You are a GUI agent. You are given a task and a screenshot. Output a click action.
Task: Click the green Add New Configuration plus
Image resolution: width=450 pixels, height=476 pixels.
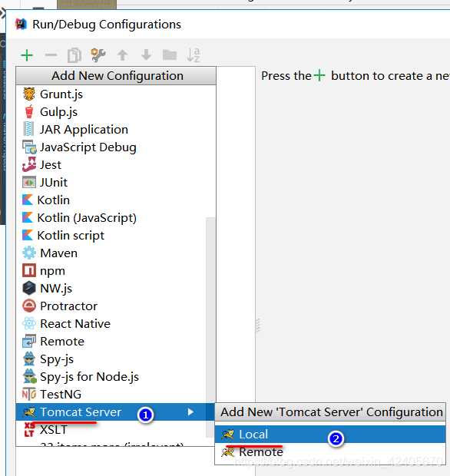[x=27, y=55]
